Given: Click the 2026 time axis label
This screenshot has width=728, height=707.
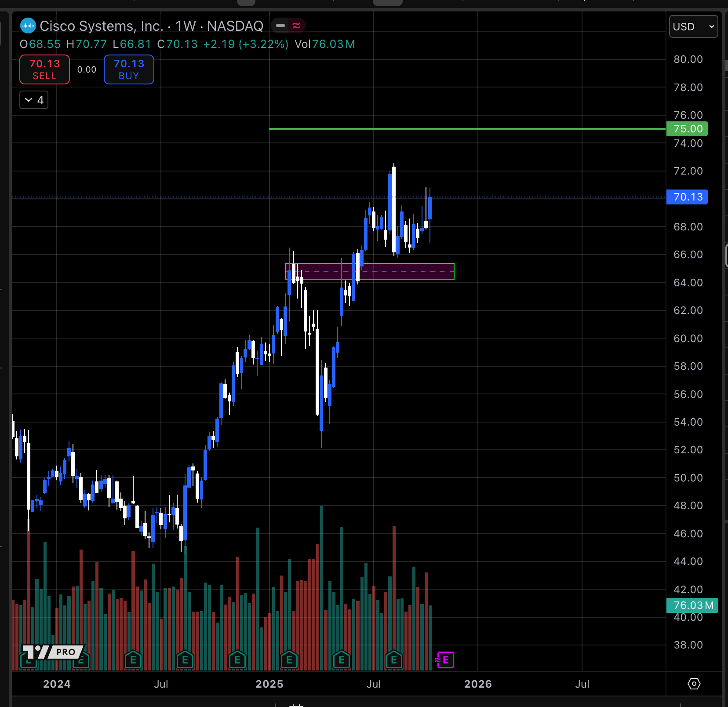Looking at the screenshot, I should tap(478, 684).
